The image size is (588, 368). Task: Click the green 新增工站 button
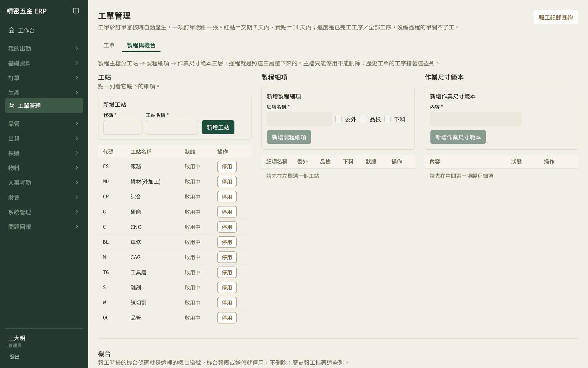coord(218,127)
